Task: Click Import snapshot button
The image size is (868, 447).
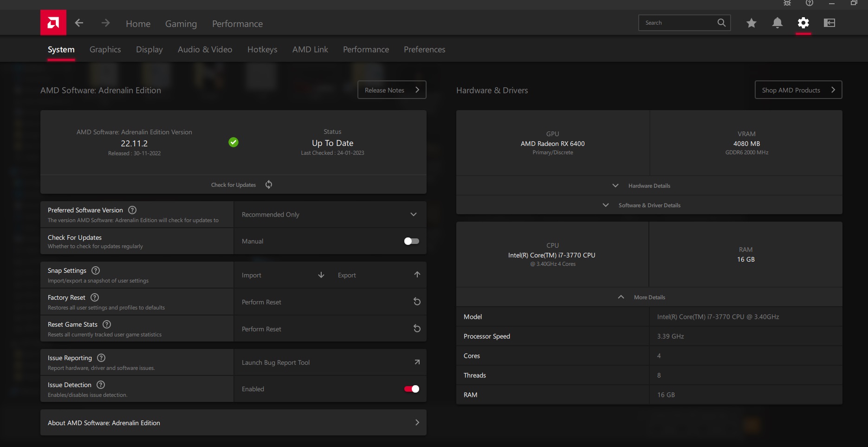Action: (x=282, y=275)
